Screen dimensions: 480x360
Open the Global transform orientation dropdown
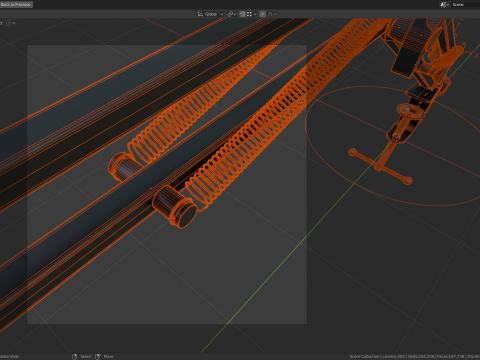(x=210, y=14)
